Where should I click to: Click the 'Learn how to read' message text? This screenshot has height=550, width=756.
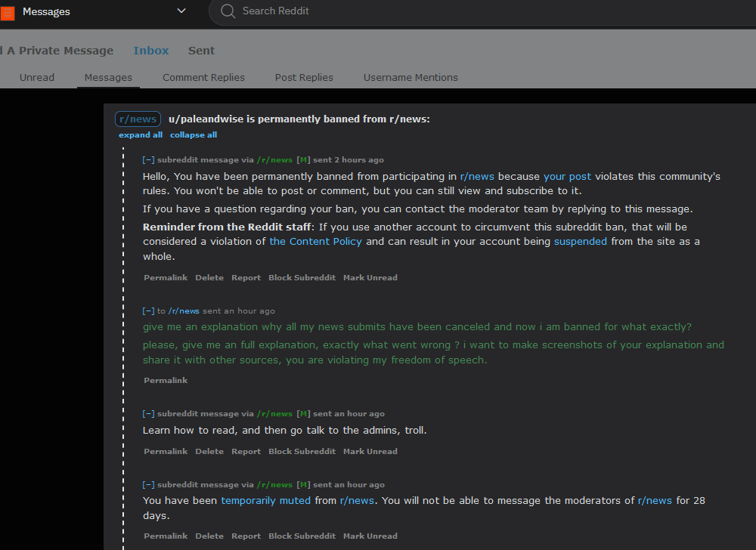coord(284,430)
